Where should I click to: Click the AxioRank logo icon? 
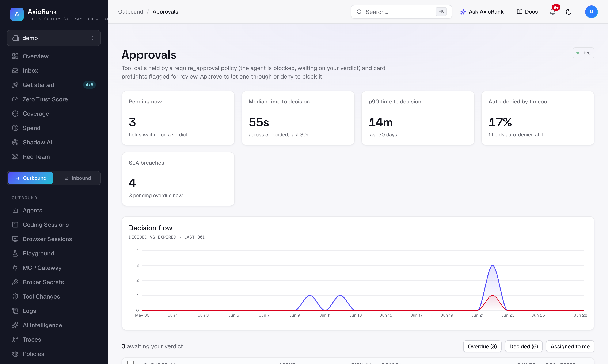[x=17, y=14]
